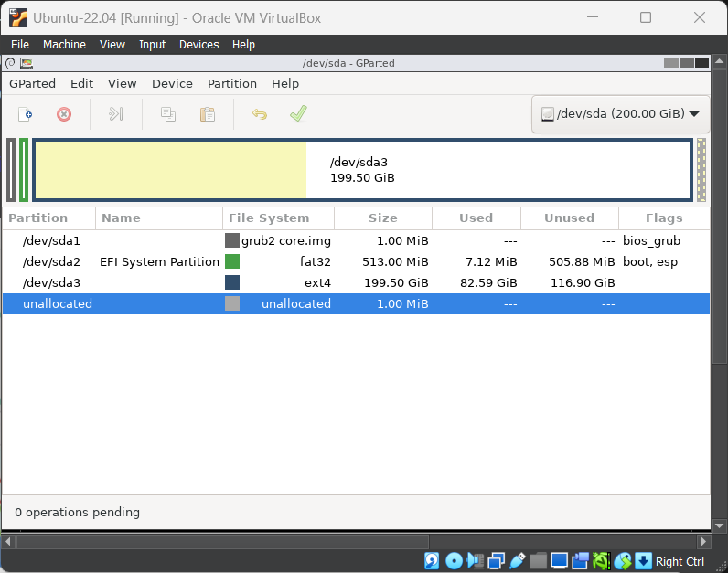Select /dev/sda3 block in disk graphic
This screenshot has width=728, height=573.
362,170
